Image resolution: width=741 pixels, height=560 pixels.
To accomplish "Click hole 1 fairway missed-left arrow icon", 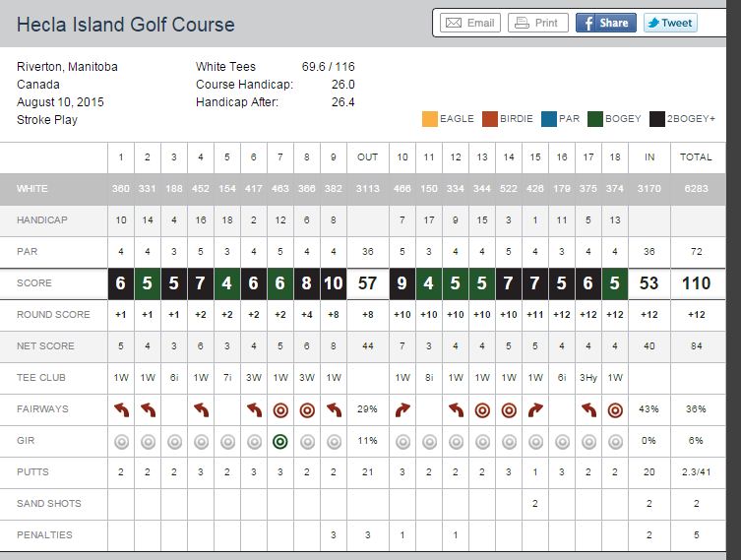I will 121,408.
